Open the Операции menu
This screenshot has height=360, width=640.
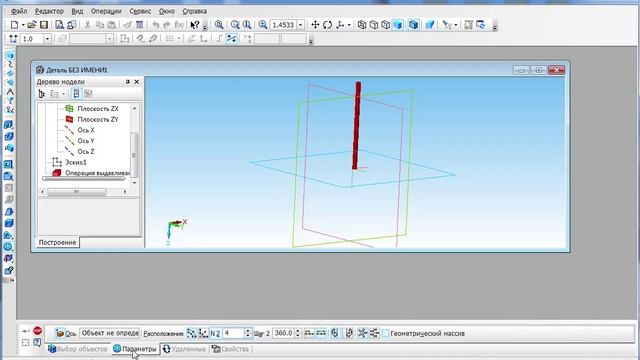(106, 11)
